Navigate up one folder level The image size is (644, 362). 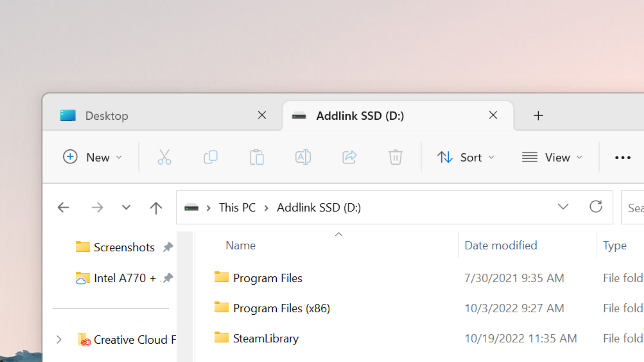[x=156, y=207]
